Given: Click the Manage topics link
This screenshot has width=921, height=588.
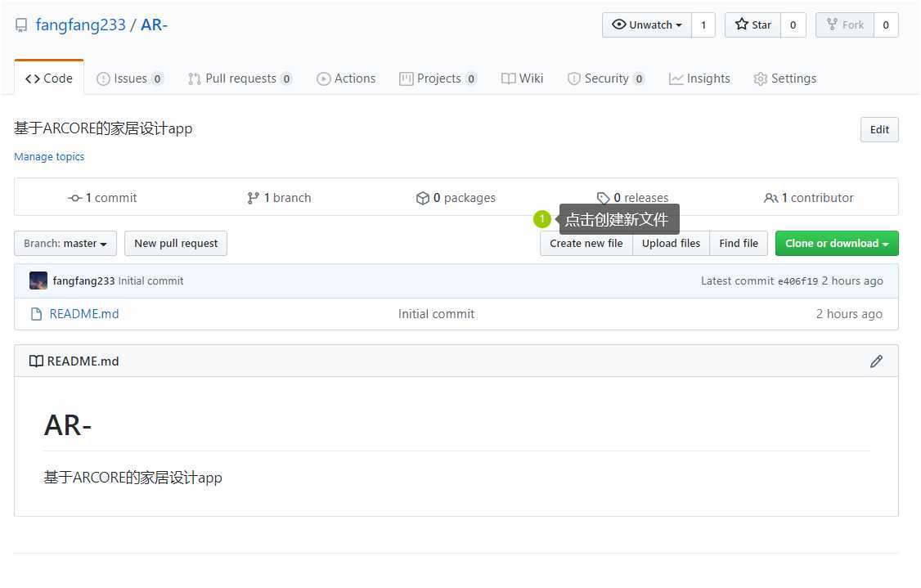Looking at the screenshot, I should (49, 156).
